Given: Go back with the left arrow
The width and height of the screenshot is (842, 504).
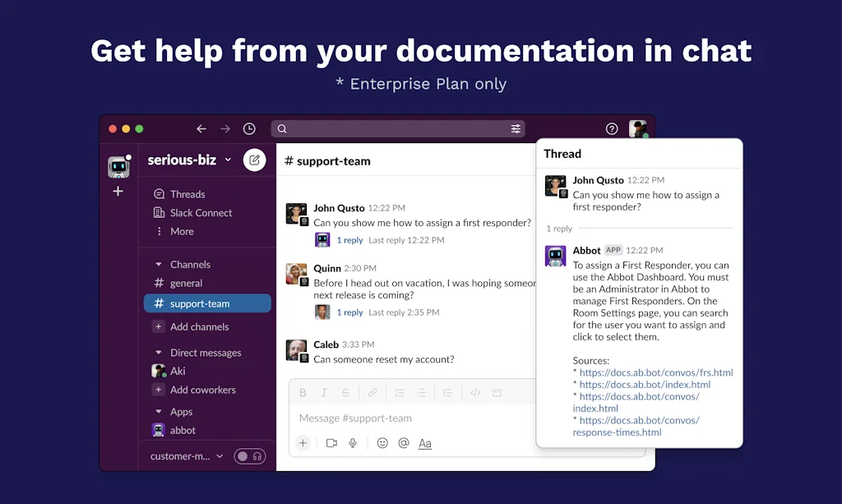Looking at the screenshot, I should click(201, 129).
